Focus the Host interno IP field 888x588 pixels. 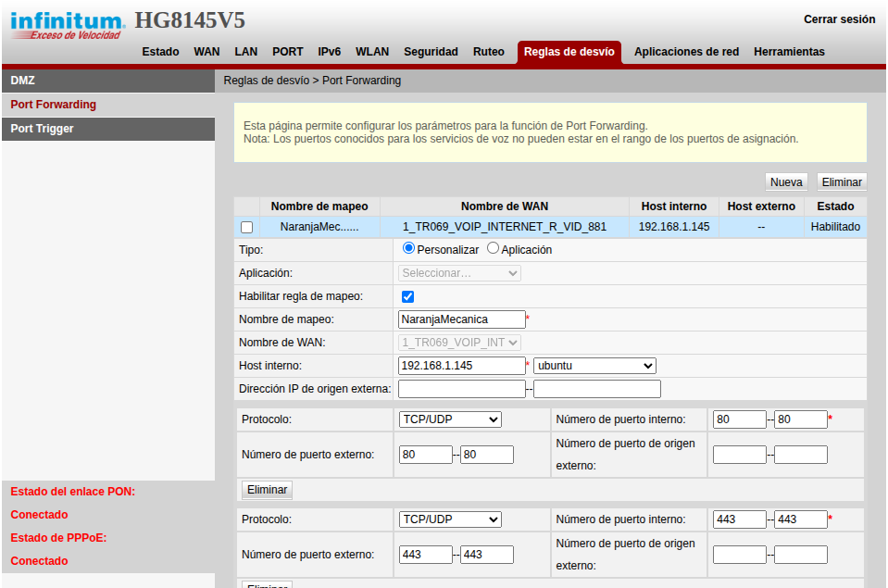click(x=461, y=366)
